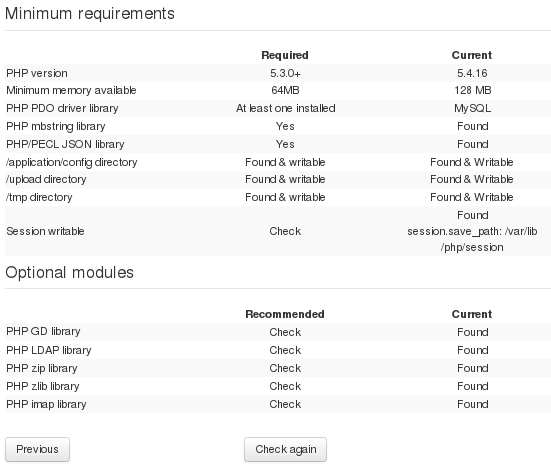Screen dimensions: 551x473
Task: Click the At least one installed text
Action: click(x=285, y=108)
